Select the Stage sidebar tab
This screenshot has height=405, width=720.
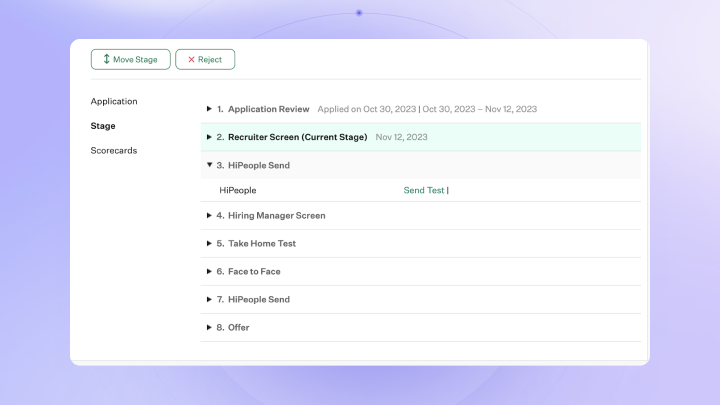(103, 126)
